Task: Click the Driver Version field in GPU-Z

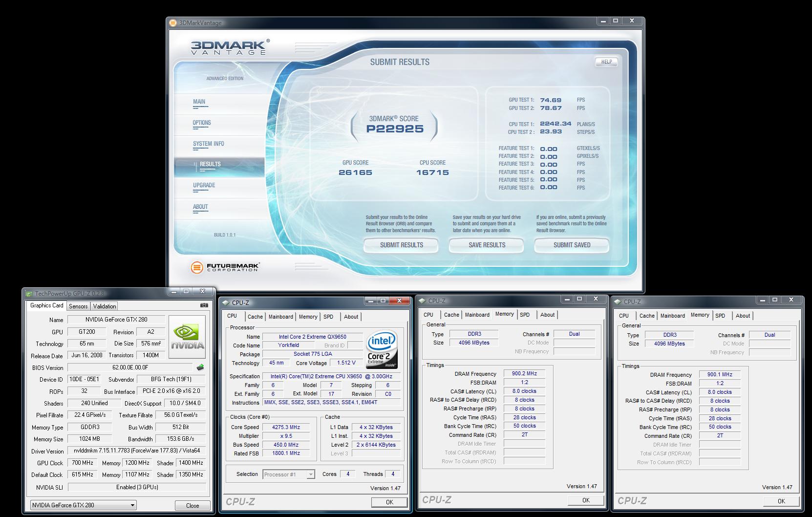Action: coord(136,451)
